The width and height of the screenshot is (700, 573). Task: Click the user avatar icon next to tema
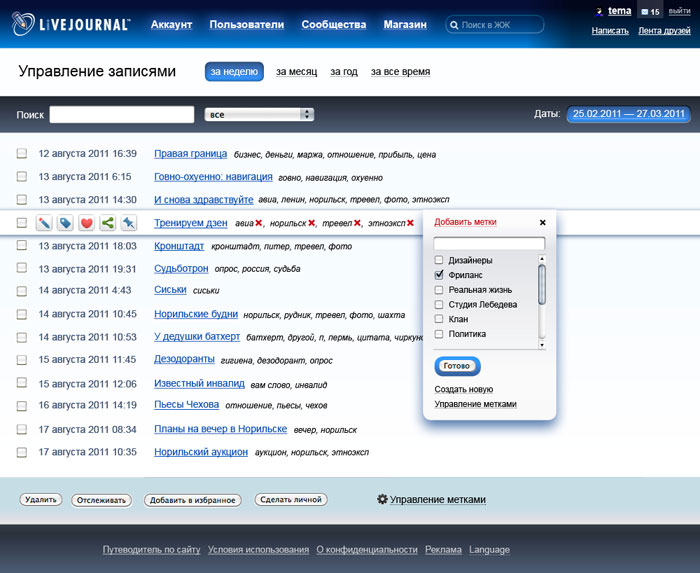click(599, 12)
